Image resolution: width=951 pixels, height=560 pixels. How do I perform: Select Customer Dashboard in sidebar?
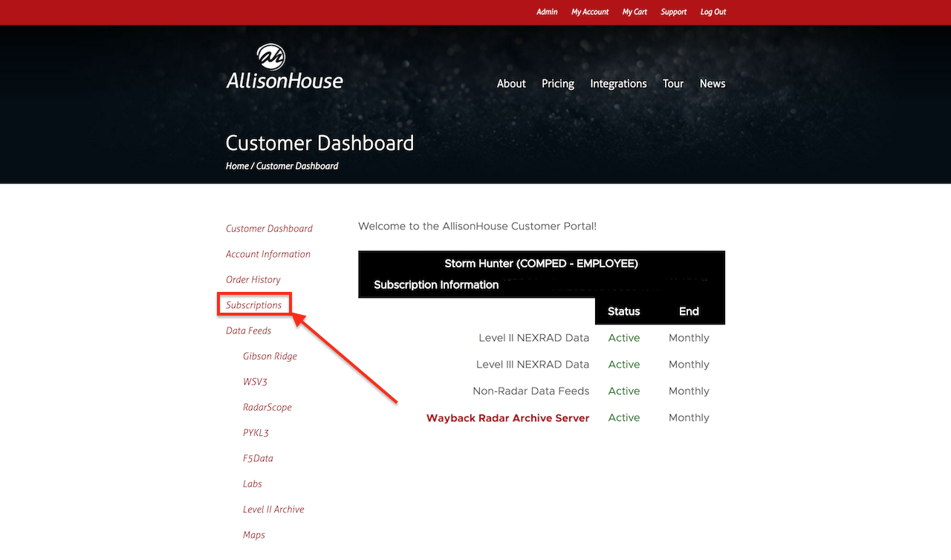(269, 229)
